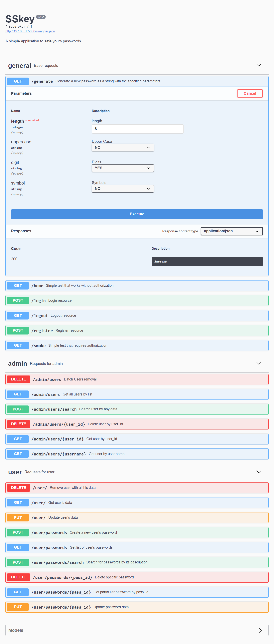This screenshot has width=274, height=644.
Task: Expand GET /admin/users/{username} operation
Action: coord(137,454)
